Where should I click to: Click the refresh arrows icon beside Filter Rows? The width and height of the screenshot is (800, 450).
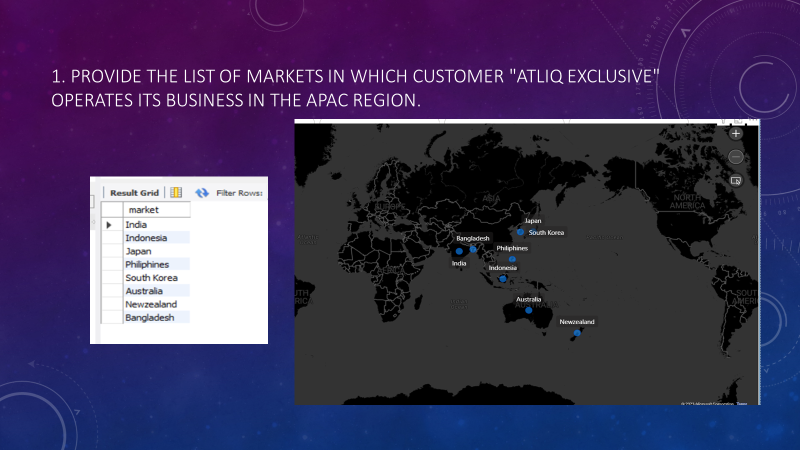[202, 192]
